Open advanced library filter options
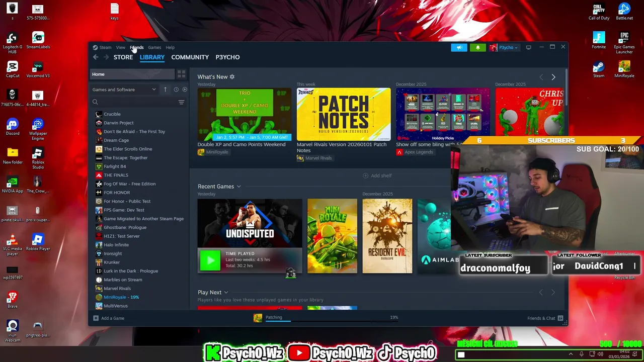This screenshot has width=644, height=362. coord(181,102)
